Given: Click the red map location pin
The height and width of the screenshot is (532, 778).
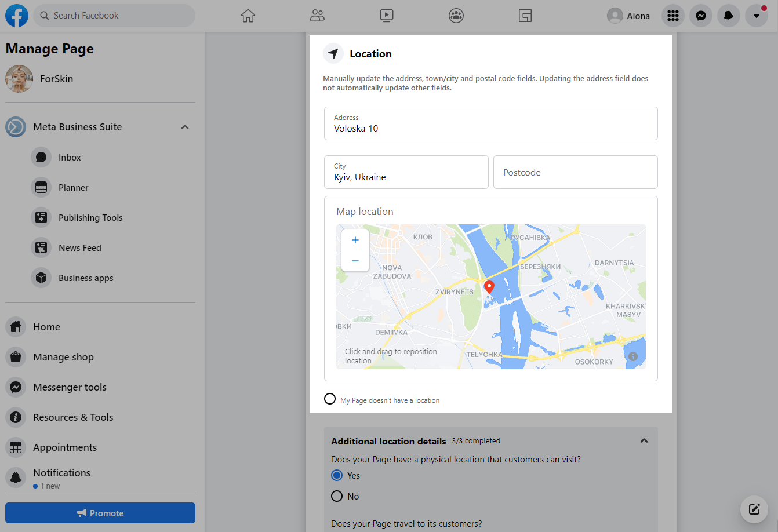Looking at the screenshot, I should pyautogui.click(x=489, y=287).
